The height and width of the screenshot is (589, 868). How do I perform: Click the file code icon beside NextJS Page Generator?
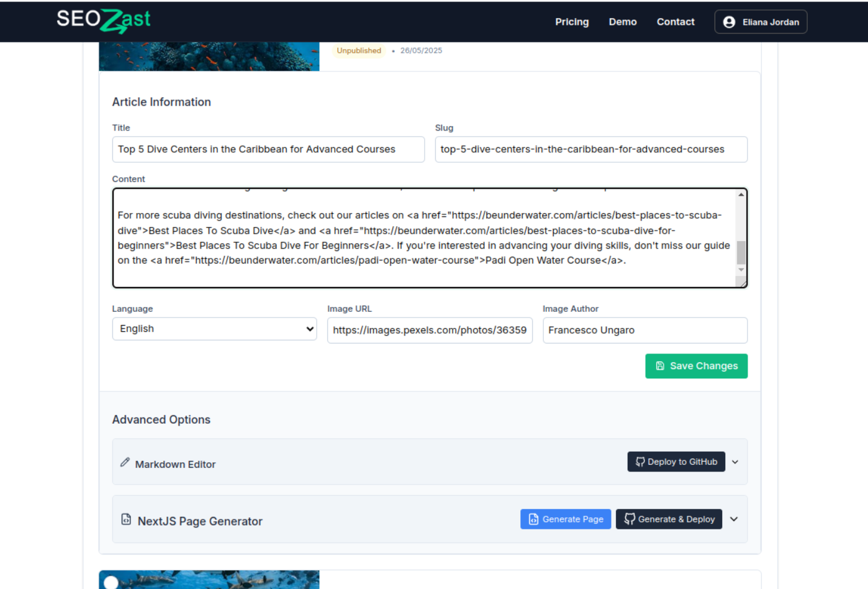click(126, 519)
